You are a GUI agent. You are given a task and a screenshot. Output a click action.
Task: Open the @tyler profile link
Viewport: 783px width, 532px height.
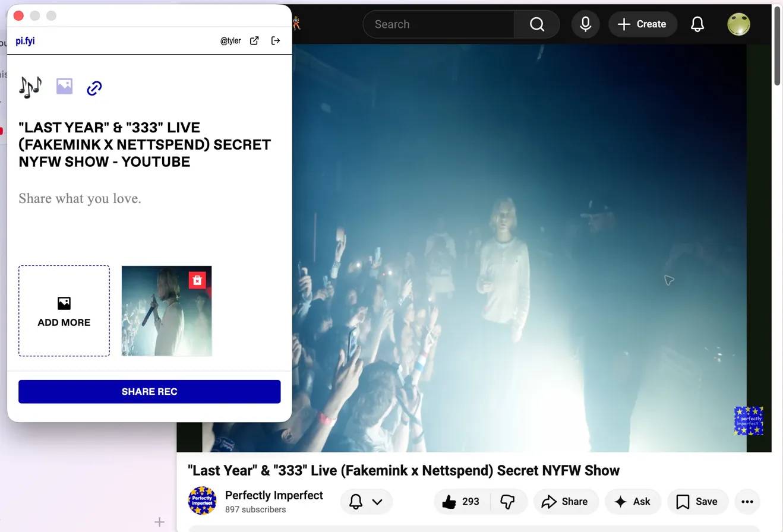click(x=231, y=41)
